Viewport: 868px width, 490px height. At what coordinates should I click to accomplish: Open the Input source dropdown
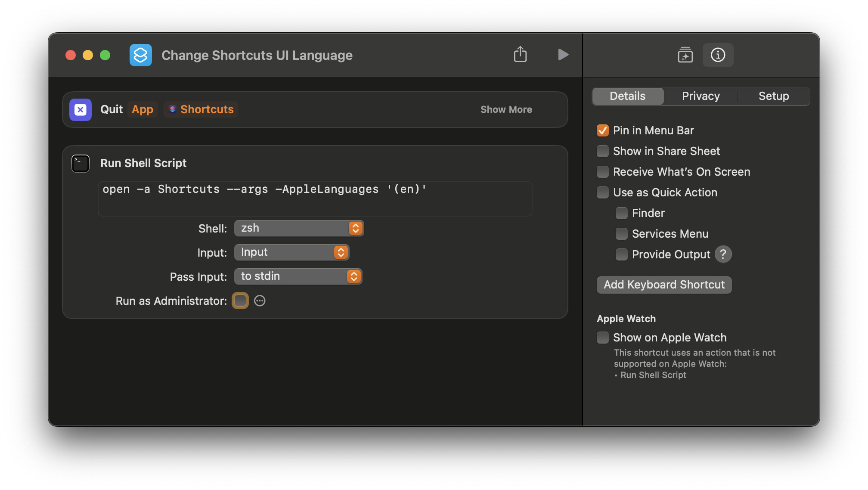tap(291, 252)
